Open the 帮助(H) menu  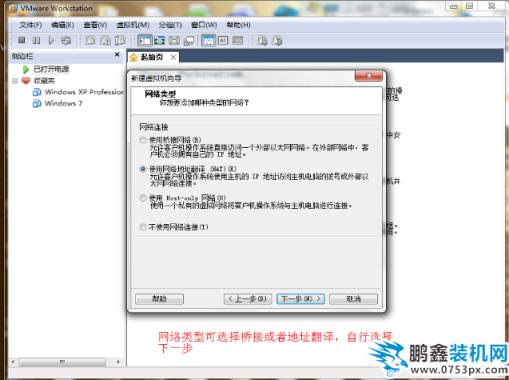[x=238, y=25]
